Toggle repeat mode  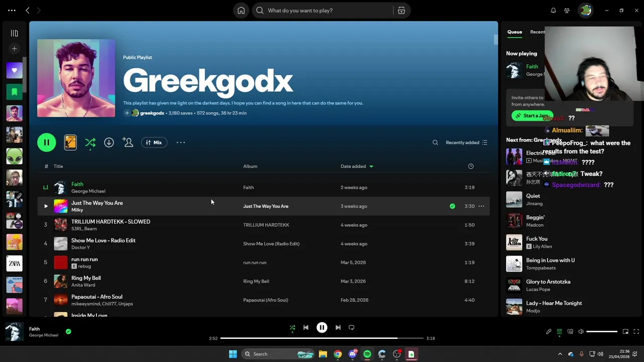(352, 328)
